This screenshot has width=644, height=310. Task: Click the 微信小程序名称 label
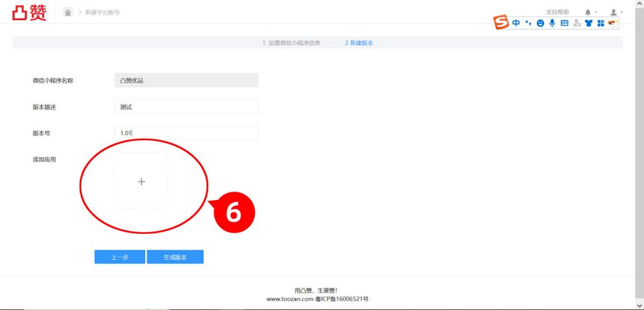click(53, 80)
